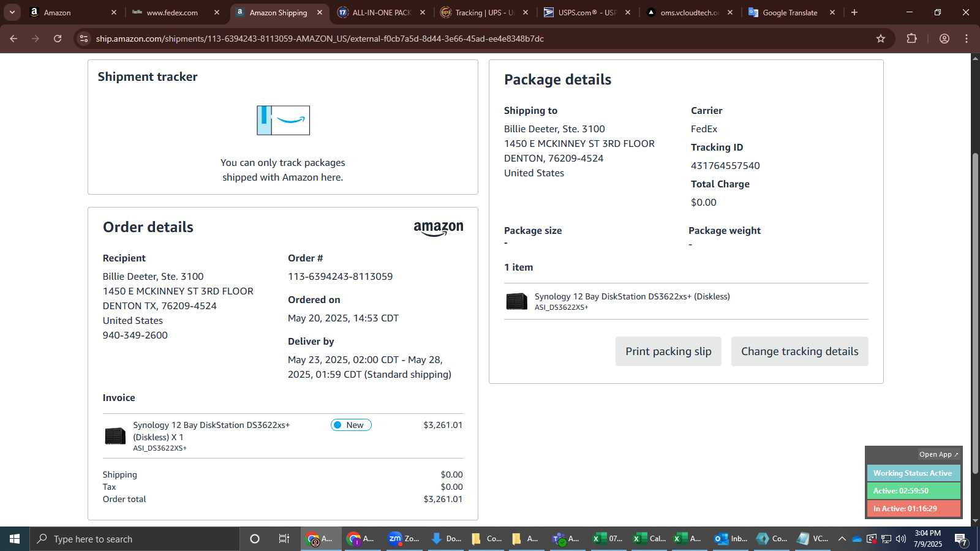Open the OneDrive cloud tray icon
Image resolution: width=980 pixels, height=551 pixels.
(857, 539)
